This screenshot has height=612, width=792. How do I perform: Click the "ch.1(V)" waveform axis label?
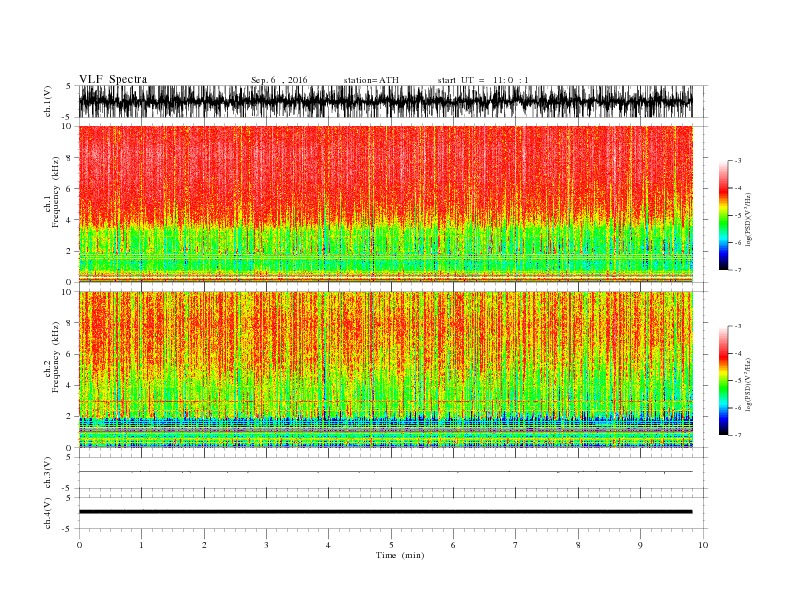pyautogui.click(x=48, y=102)
